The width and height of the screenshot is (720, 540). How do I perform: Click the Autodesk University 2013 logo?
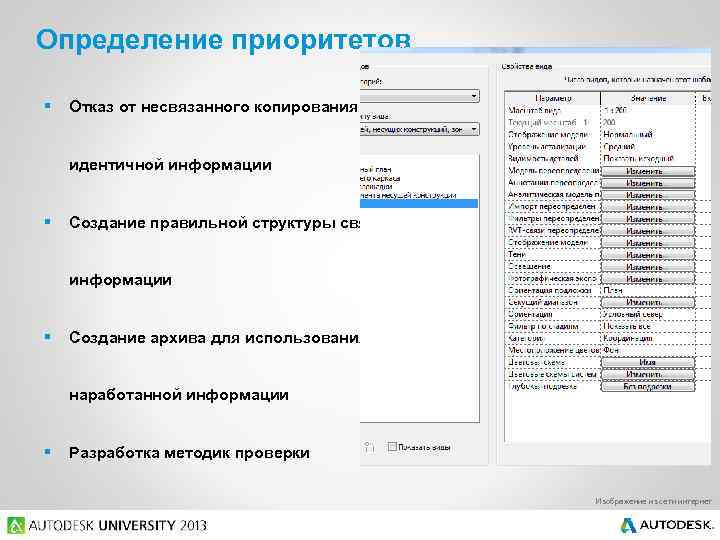point(107,525)
